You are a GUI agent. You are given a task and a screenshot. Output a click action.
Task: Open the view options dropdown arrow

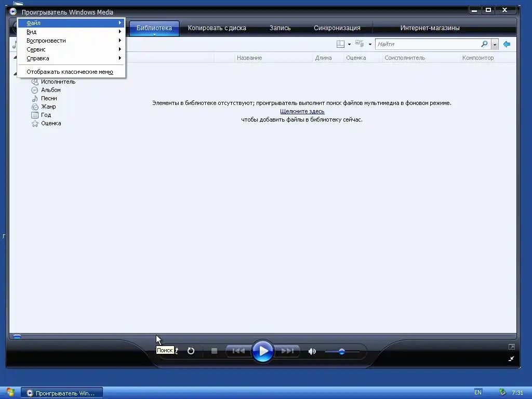(x=370, y=44)
